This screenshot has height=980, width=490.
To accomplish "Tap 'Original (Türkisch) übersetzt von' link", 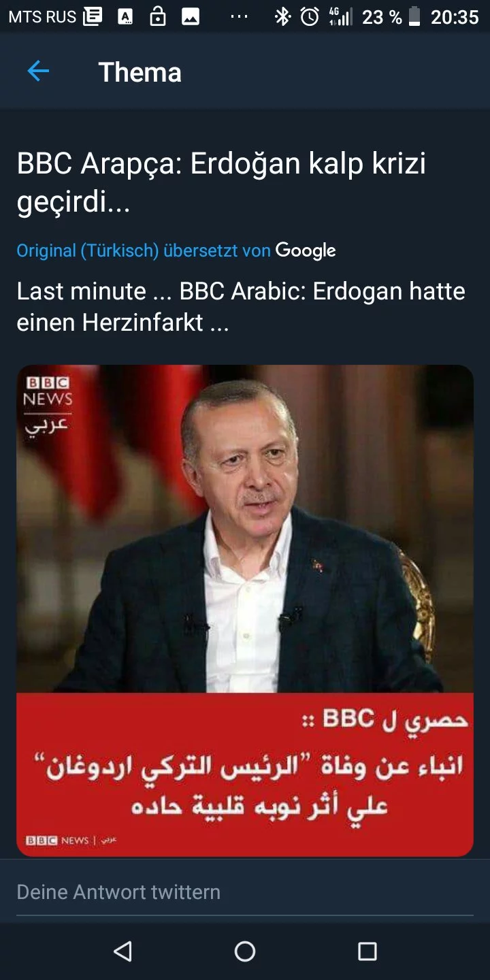I will tap(144, 250).
